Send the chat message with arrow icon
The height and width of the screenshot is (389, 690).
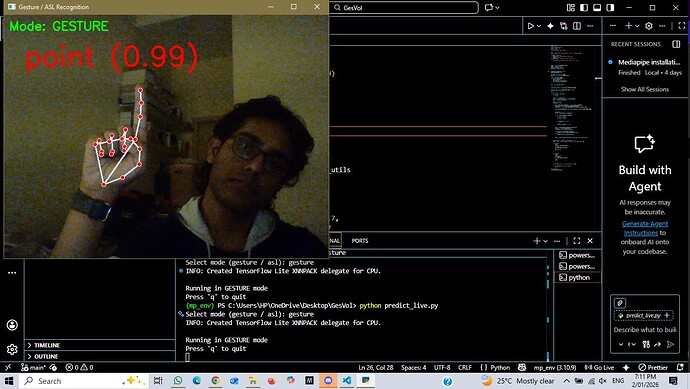[671, 345]
